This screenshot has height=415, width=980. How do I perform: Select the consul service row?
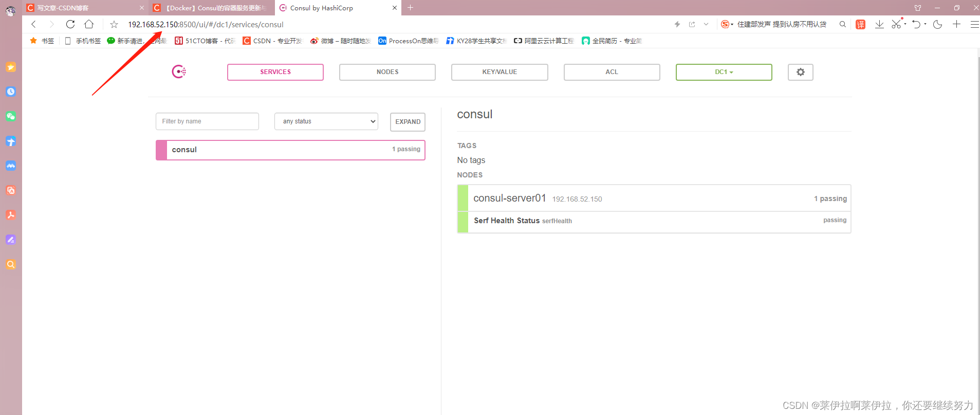(290, 150)
